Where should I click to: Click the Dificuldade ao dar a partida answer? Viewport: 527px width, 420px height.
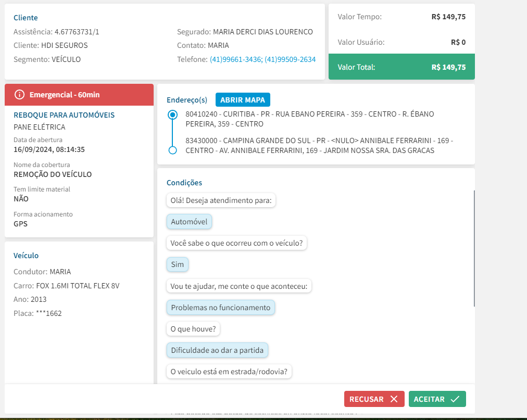(217, 350)
